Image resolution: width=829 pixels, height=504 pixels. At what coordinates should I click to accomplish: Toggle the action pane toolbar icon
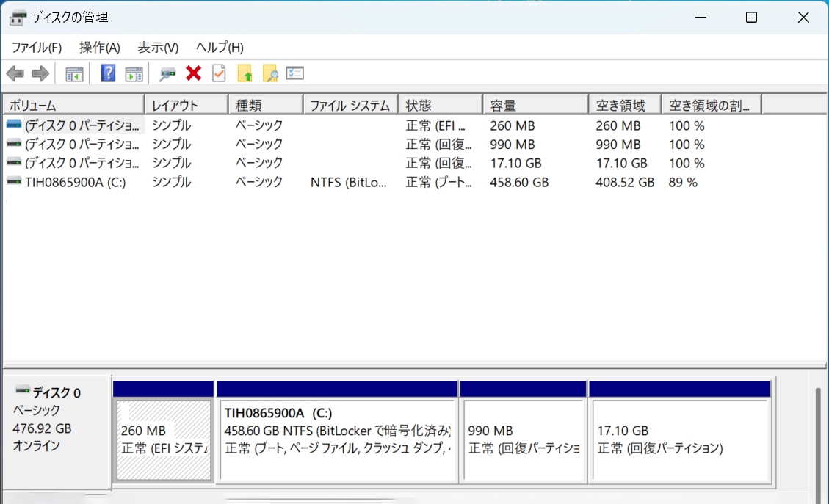[x=134, y=73]
